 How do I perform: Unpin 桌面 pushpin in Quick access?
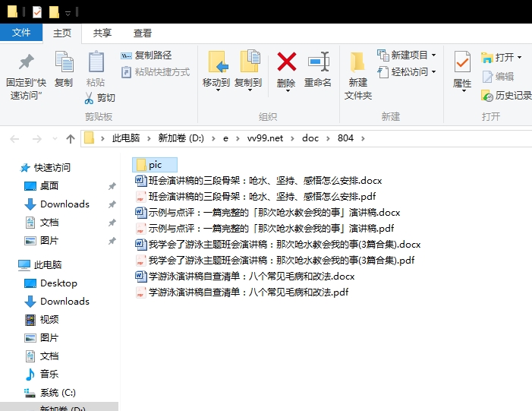click(x=112, y=186)
